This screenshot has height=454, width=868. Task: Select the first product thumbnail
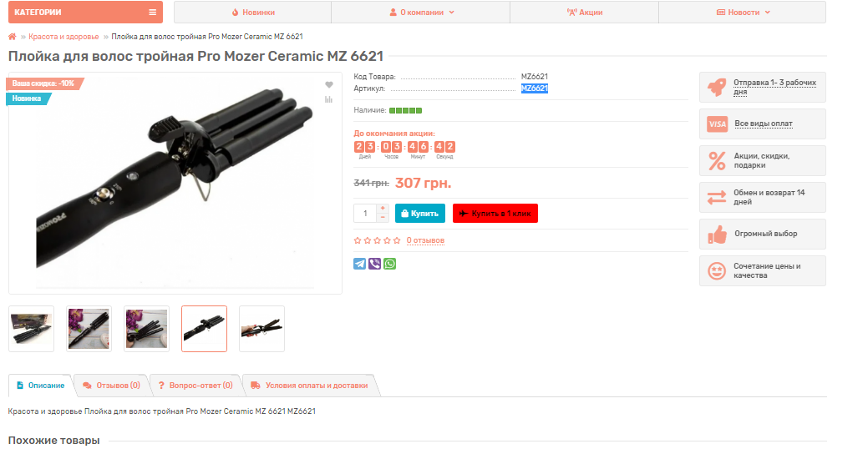(x=32, y=329)
